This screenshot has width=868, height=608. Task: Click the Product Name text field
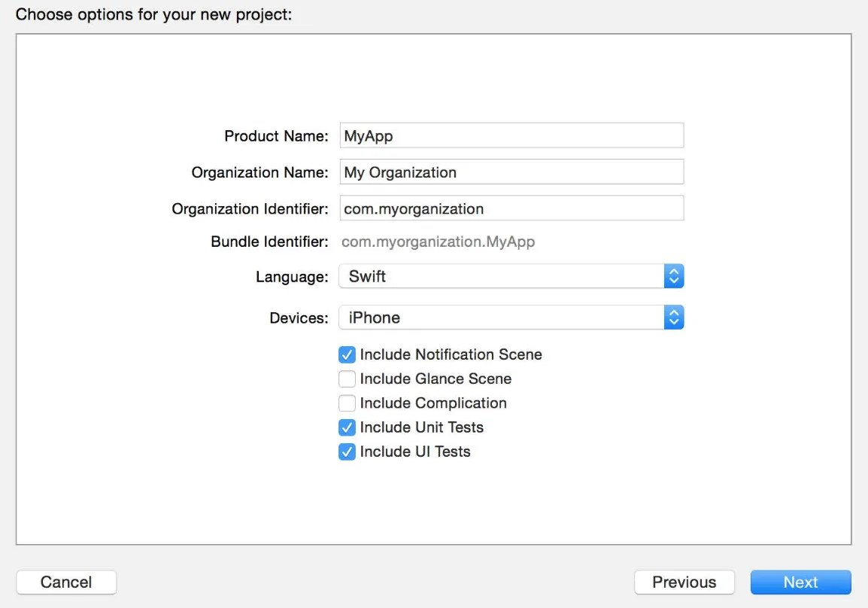511,136
